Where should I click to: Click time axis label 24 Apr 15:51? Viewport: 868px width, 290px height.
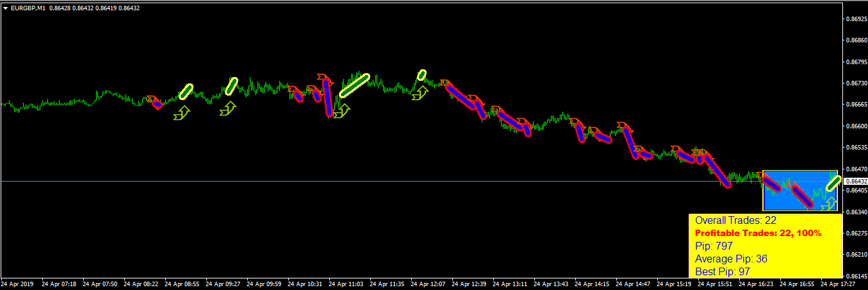pyautogui.click(x=716, y=284)
